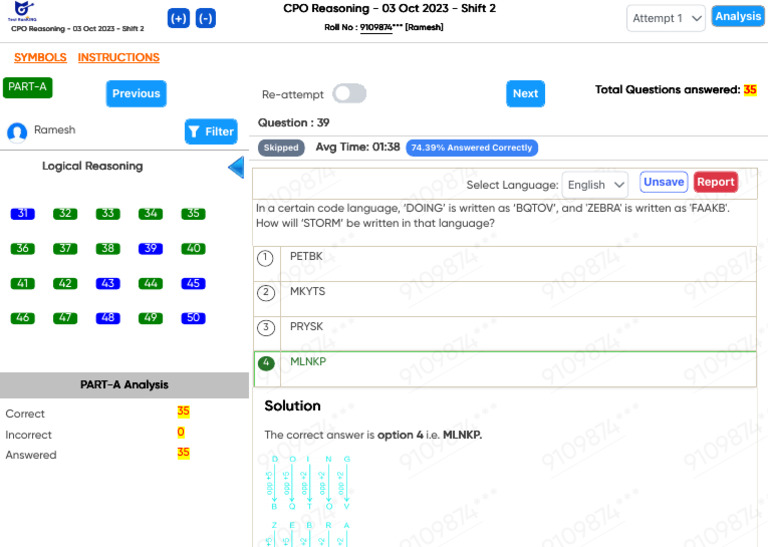Click the Test Ranking logo icon
Screen dimensions: 768x547
23,11
